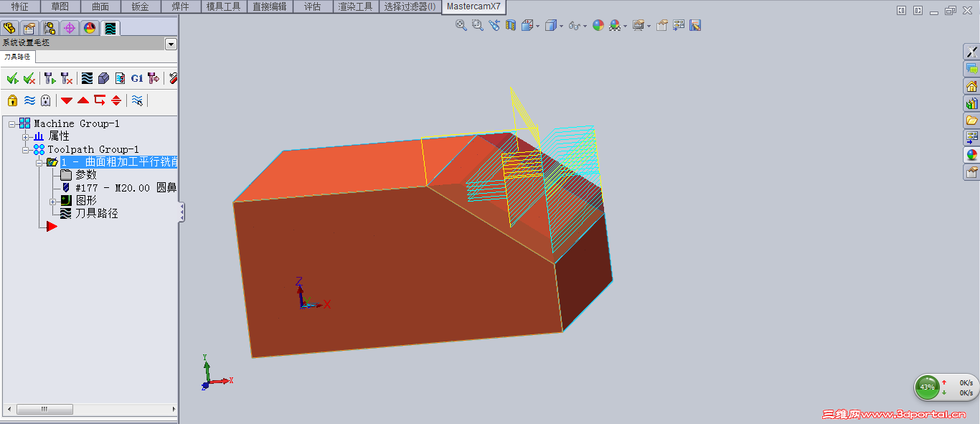Screen dimensions: 980x424
Task: Open the FeatureManager design tree tab
Action: pos(9,28)
